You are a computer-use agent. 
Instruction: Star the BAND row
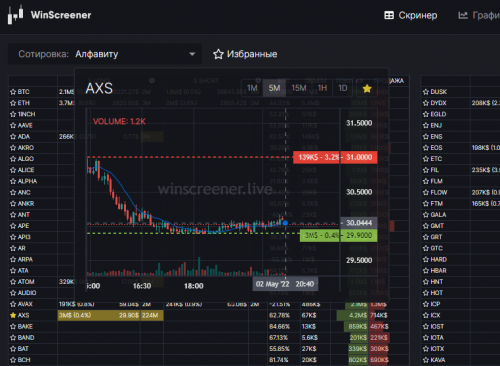(x=13, y=337)
